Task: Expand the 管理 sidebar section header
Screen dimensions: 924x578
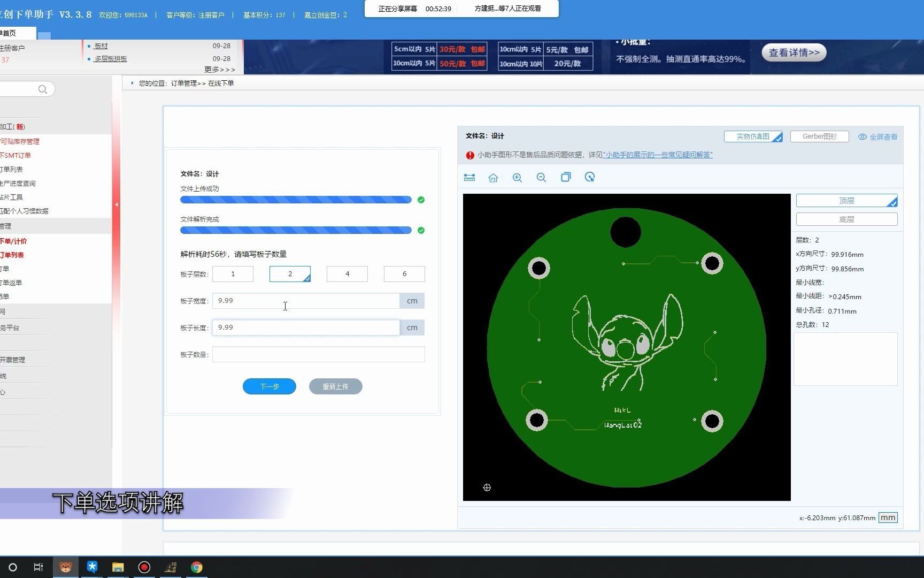Action: coord(56,226)
